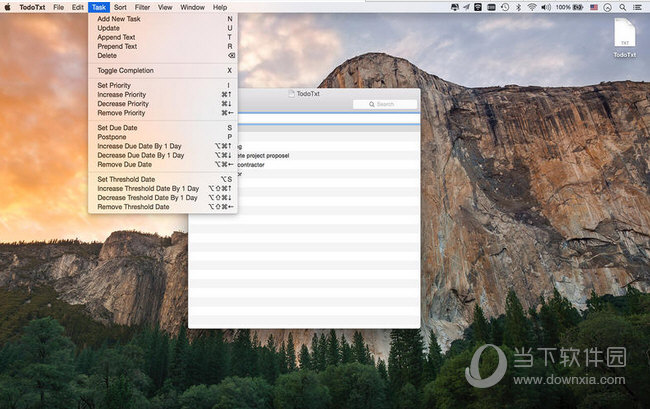
Task: Choose Remove Due Date
Action: coord(163,164)
